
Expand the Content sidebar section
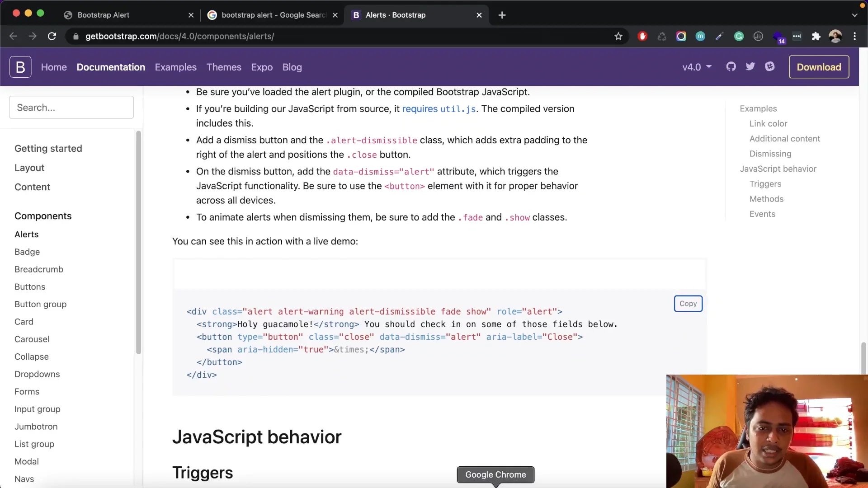tap(32, 187)
